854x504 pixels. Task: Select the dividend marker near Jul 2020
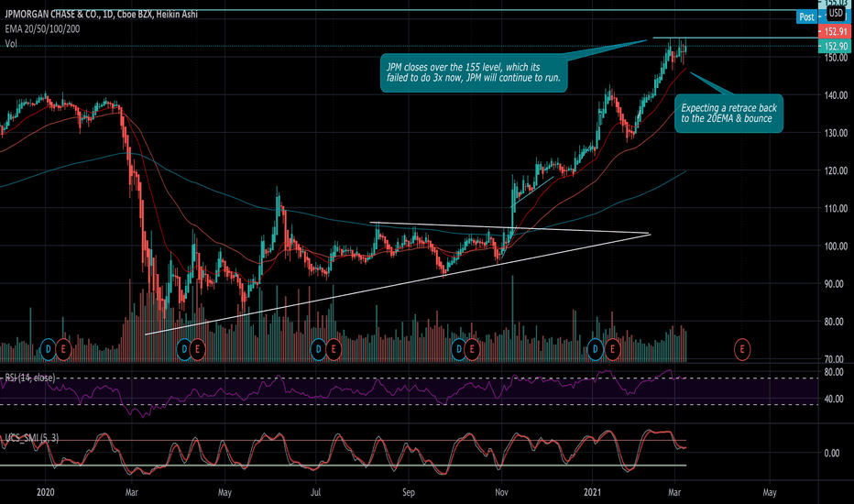click(318, 349)
